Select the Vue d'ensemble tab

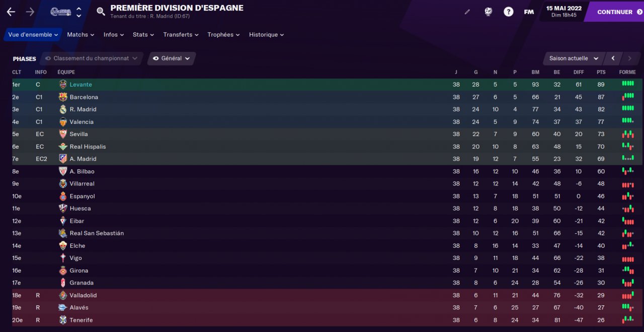pyautogui.click(x=33, y=35)
